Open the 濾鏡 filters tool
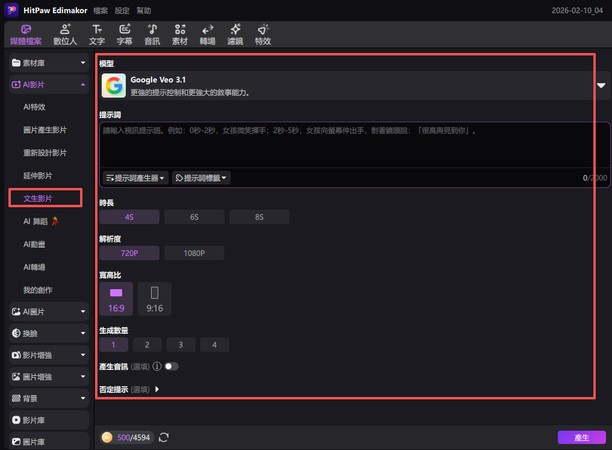The height and width of the screenshot is (450, 612). coord(235,35)
